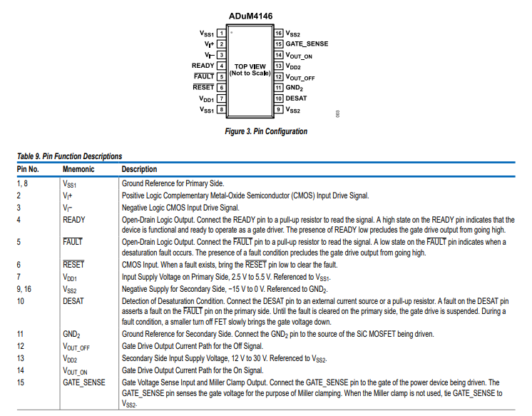This screenshot has height=416, width=532.
Task: Click FAULT mnemonic in the table
Action: coord(73,242)
